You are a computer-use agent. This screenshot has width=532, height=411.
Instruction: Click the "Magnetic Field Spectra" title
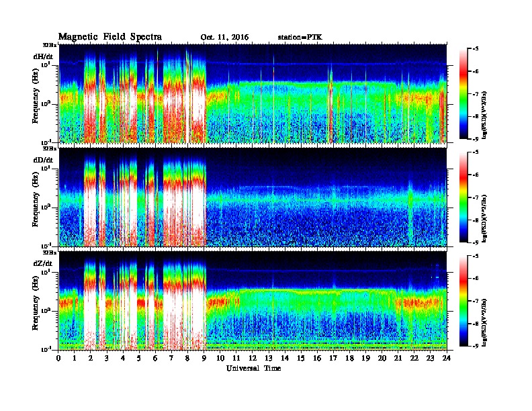pos(110,37)
